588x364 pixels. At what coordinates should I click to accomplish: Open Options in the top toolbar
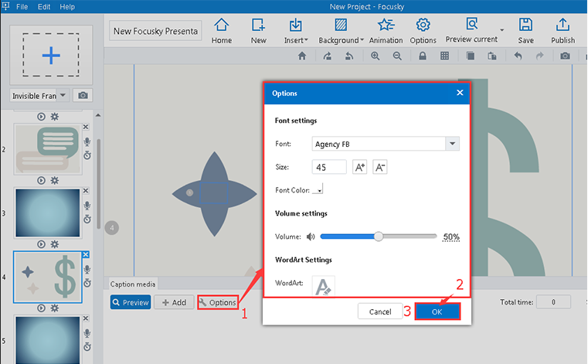tap(423, 31)
